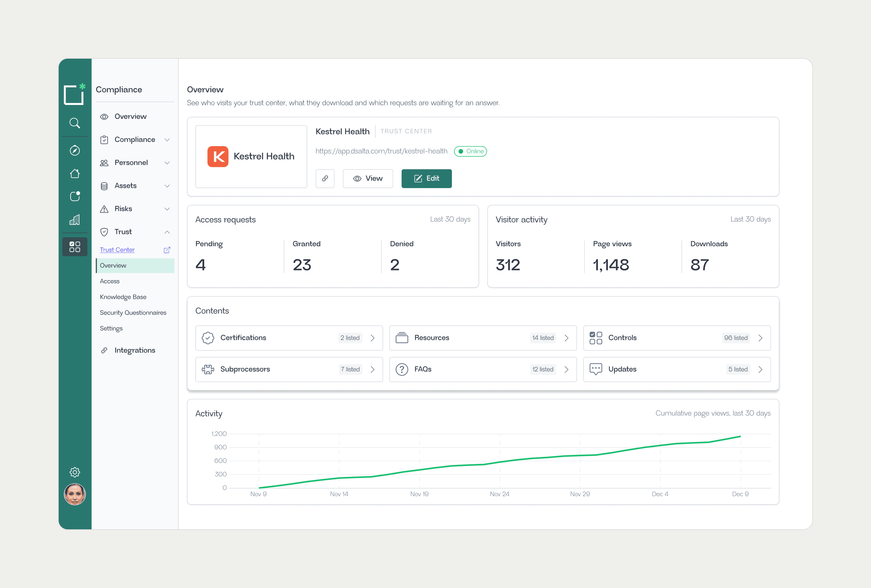The image size is (871, 588).
Task: Click the Updates chat bubble icon
Action: coord(595,369)
